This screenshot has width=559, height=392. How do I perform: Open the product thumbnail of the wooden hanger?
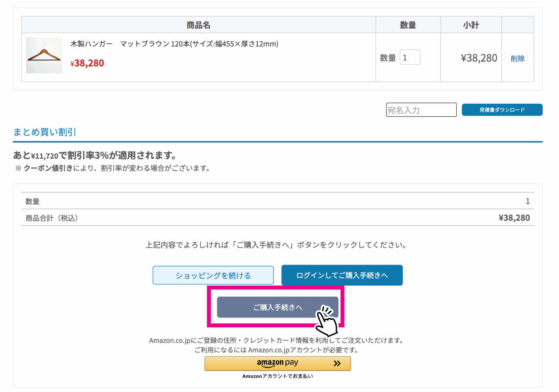[x=44, y=55]
